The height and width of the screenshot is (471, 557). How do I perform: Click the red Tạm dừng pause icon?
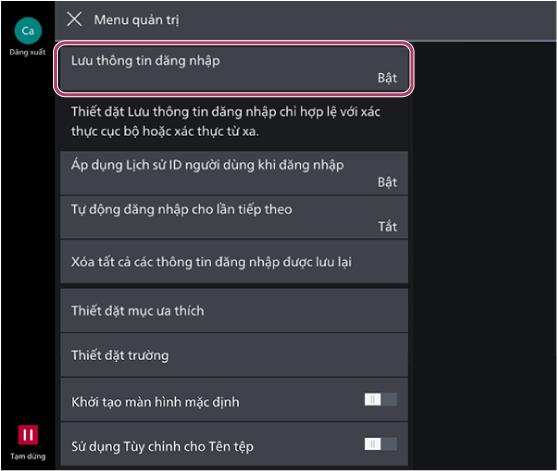point(28,434)
